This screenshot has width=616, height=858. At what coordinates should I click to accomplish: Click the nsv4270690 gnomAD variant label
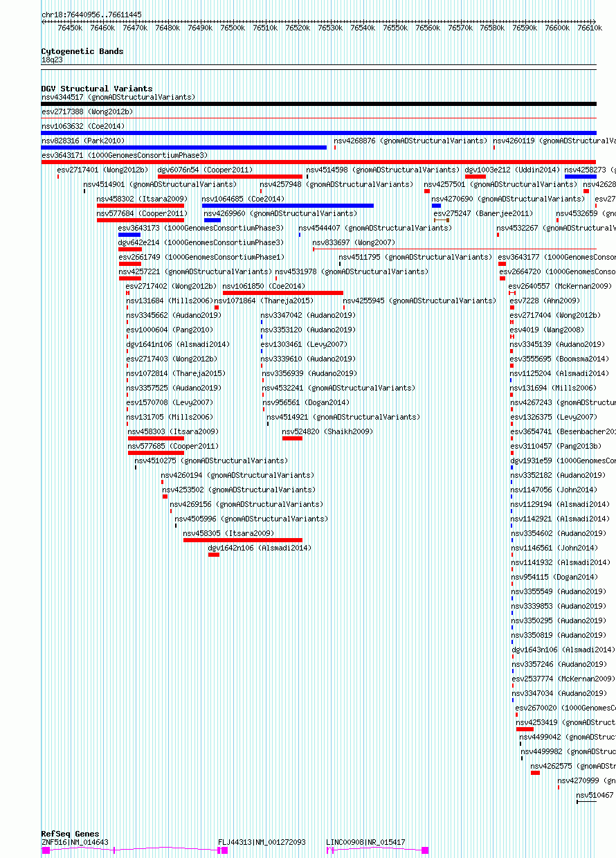508,199
